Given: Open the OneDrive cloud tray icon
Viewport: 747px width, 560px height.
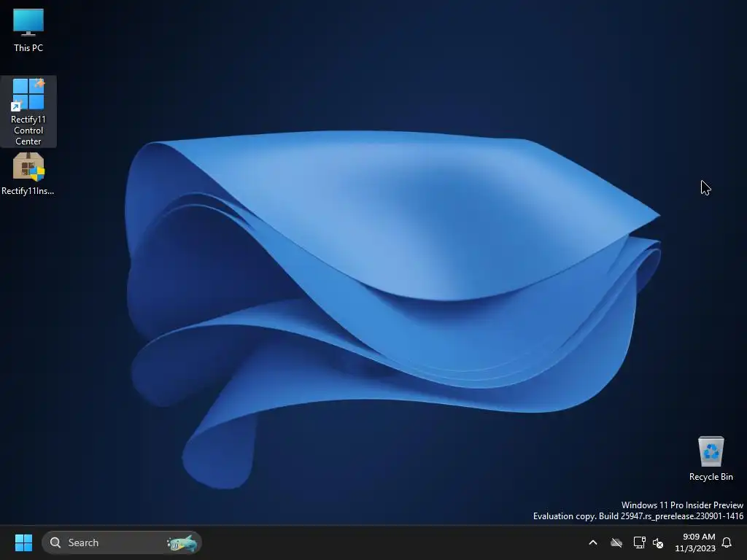Looking at the screenshot, I should (x=616, y=542).
